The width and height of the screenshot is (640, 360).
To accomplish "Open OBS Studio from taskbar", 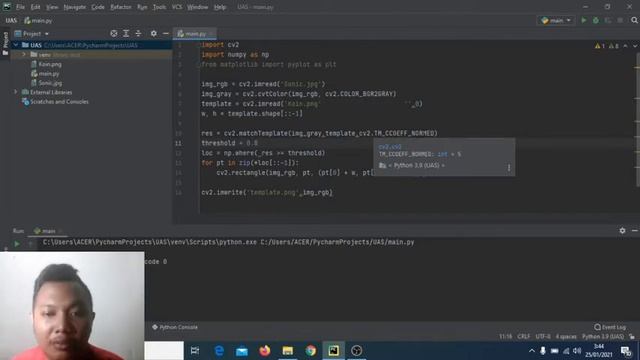I will click(x=356, y=351).
